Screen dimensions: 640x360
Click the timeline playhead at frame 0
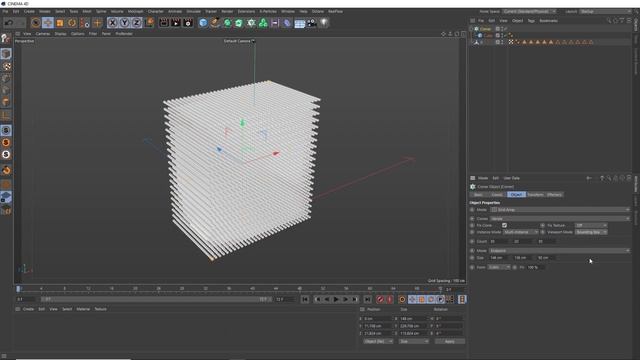tap(18, 289)
